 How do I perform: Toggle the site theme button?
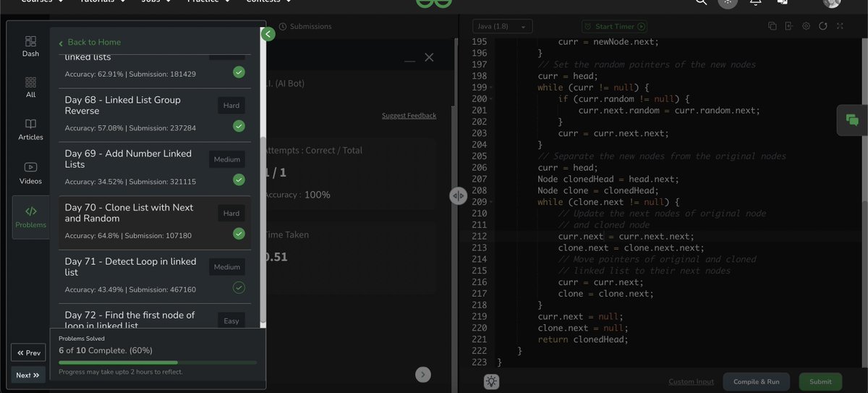(728, 2)
